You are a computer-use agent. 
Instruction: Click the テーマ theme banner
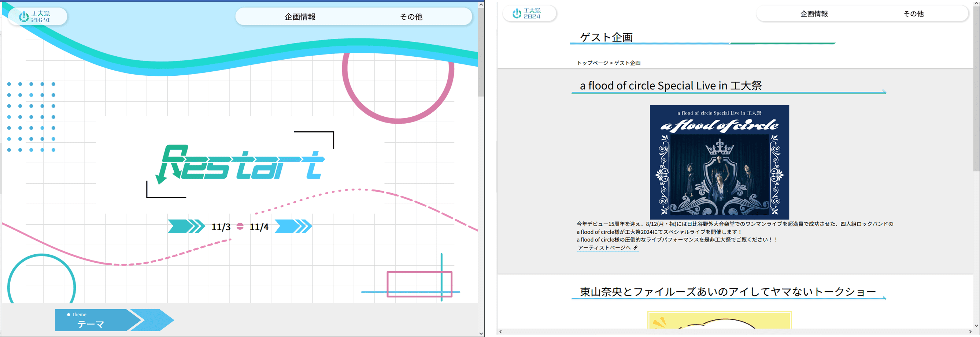click(114, 320)
